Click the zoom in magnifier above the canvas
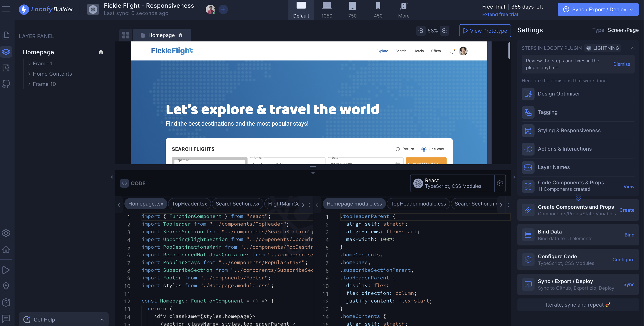 444,31
